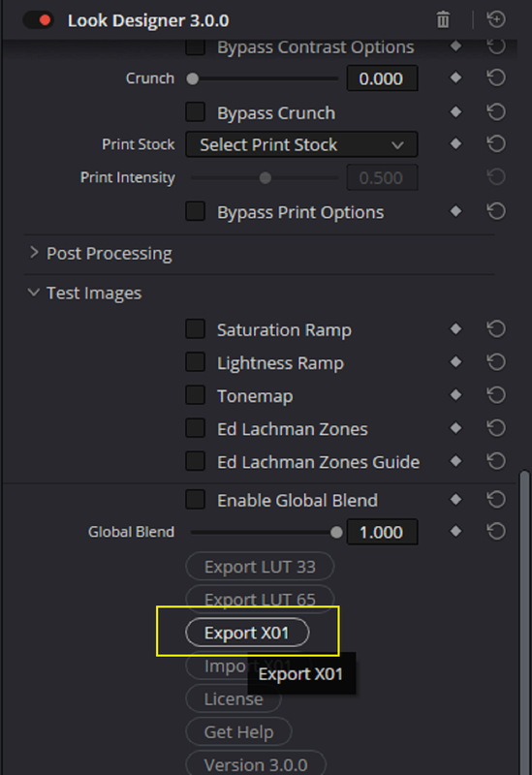This screenshot has height=775, width=532.
Task: Reset all Look Designer settings icon in header
Action: coord(496,19)
